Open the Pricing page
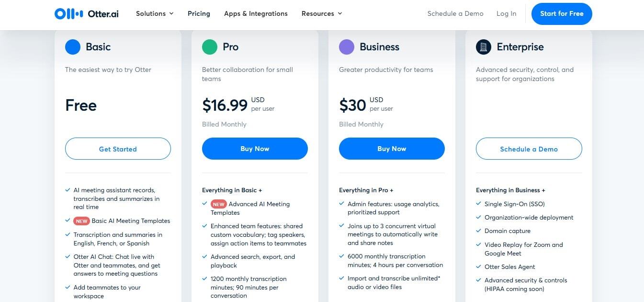 199,13
